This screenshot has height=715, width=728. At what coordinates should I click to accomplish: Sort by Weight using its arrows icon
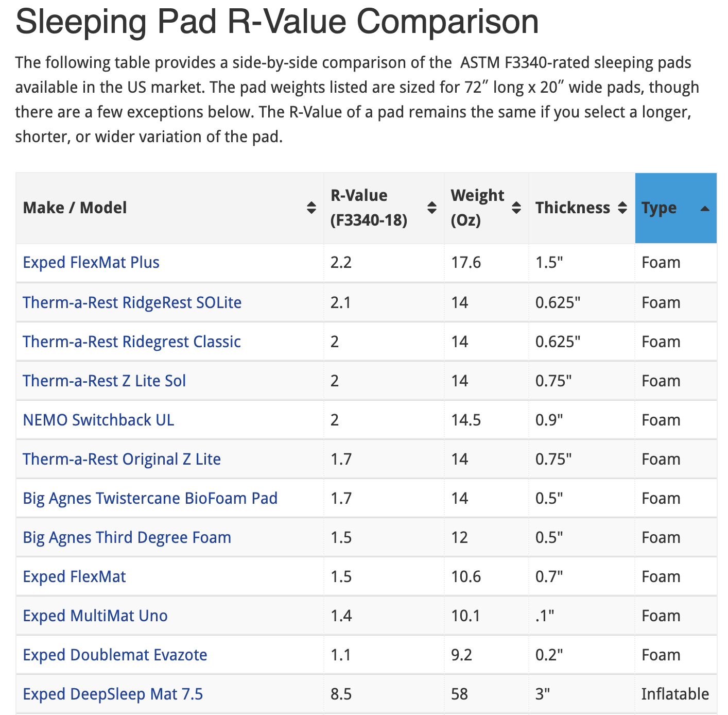(x=516, y=208)
